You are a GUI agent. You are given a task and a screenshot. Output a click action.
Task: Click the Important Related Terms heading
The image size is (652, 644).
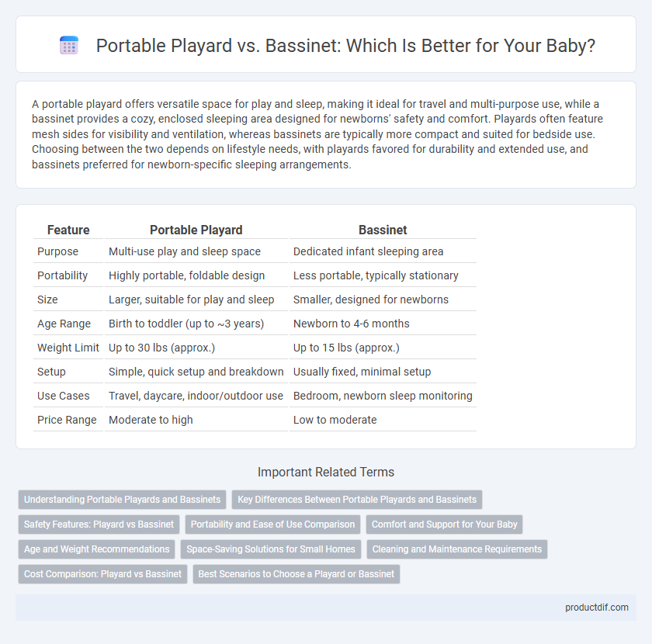coord(326,473)
